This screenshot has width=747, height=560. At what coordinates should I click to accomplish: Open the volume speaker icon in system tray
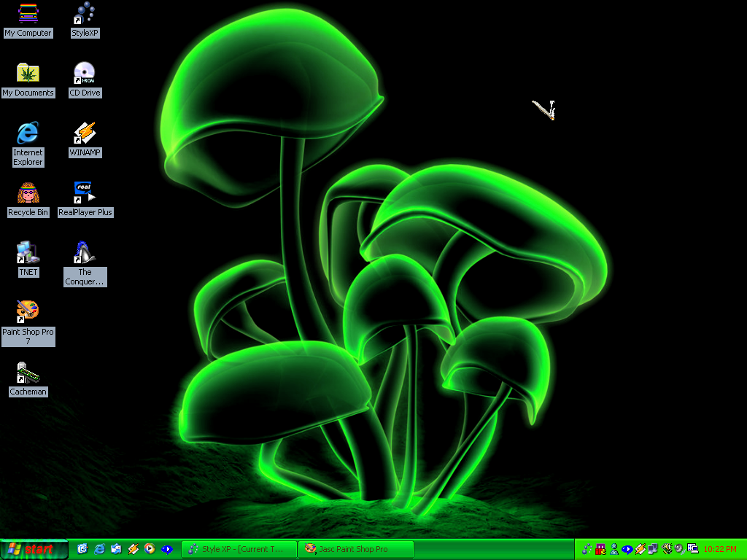679,549
